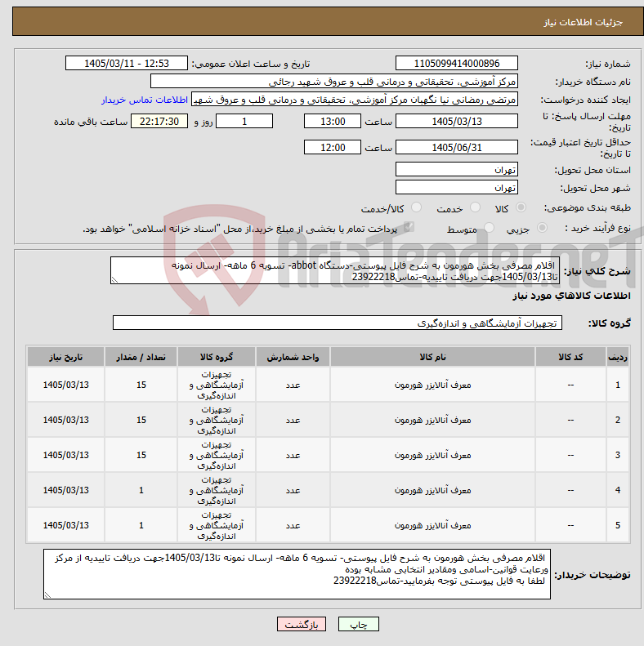Click the گروه کالا column header

217,357
